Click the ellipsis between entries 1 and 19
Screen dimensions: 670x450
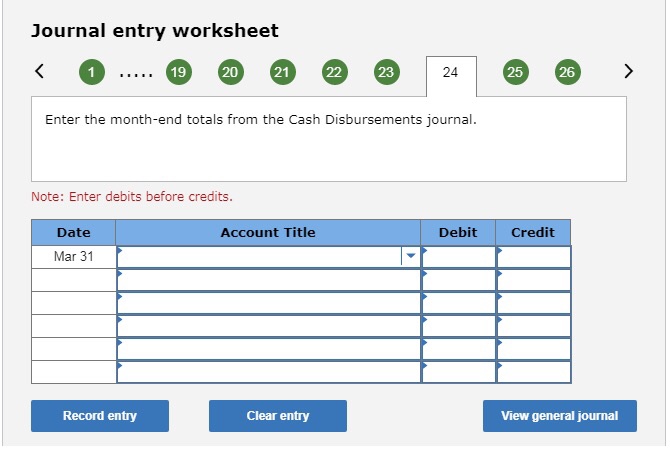tap(136, 76)
